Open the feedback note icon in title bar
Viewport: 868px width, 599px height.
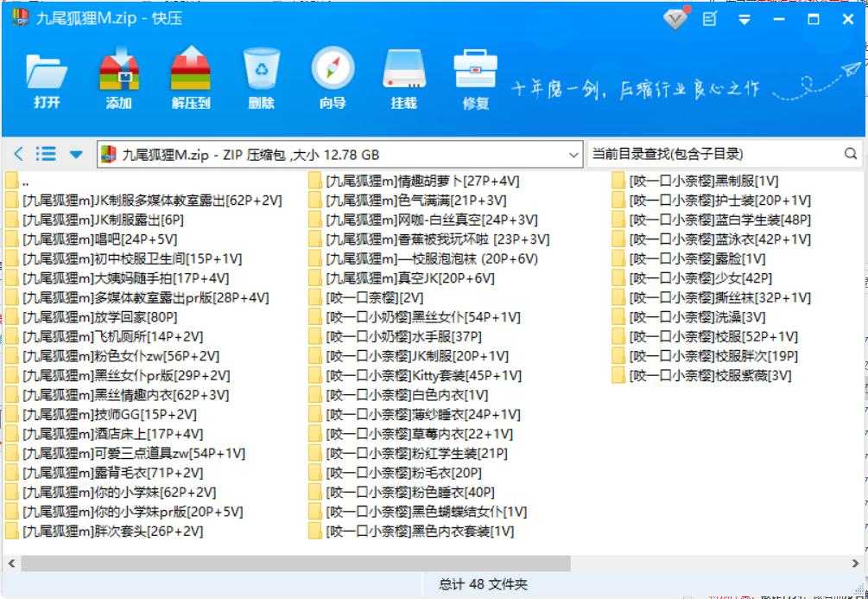pos(710,19)
